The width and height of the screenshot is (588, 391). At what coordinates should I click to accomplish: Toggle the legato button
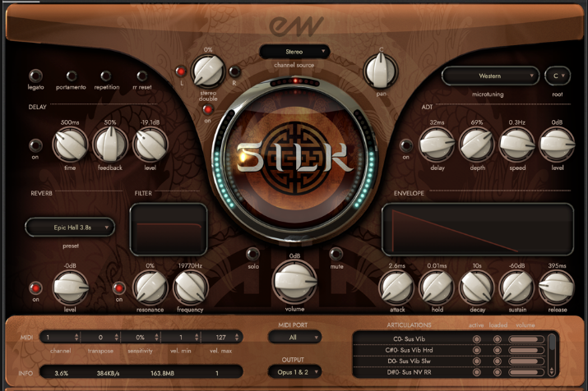(36, 76)
